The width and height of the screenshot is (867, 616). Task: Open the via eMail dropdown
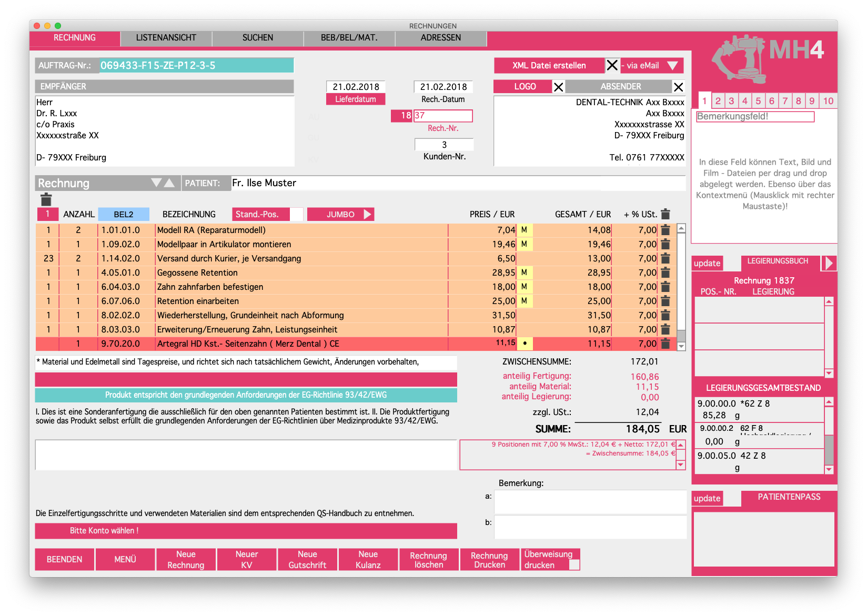point(672,65)
